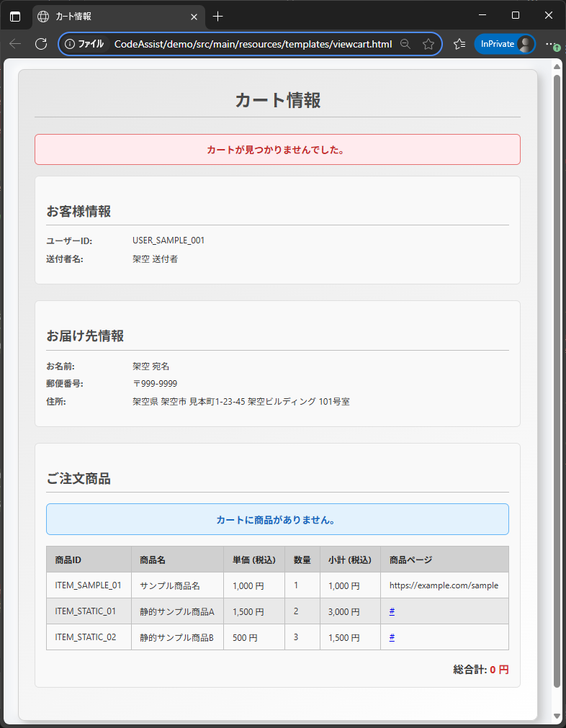Image resolution: width=566 pixels, height=728 pixels.
Task: Open the tab actions menu icon
Action: click(x=15, y=17)
